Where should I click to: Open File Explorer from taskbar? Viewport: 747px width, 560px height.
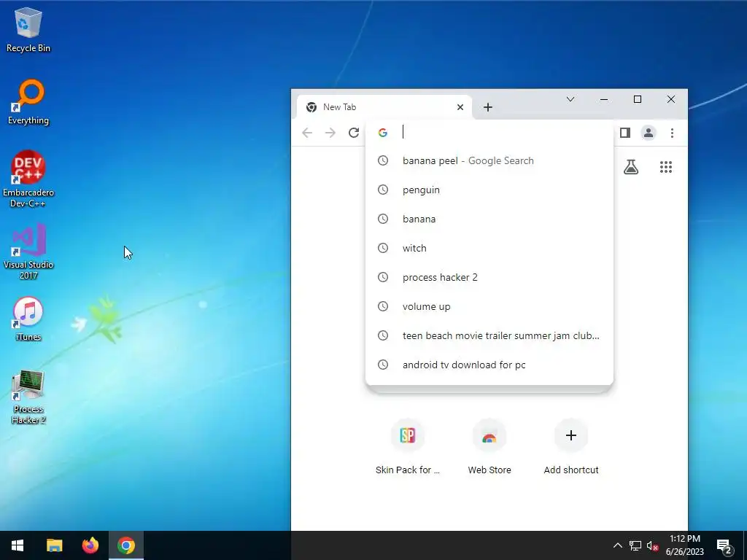point(54,545)
